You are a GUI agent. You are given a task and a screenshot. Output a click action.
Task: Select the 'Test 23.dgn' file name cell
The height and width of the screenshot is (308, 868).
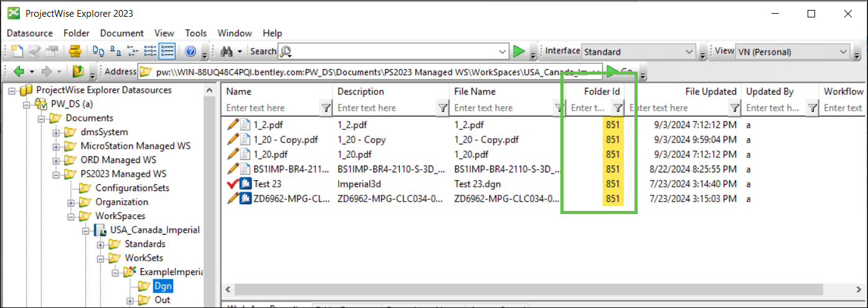(478, 184)
